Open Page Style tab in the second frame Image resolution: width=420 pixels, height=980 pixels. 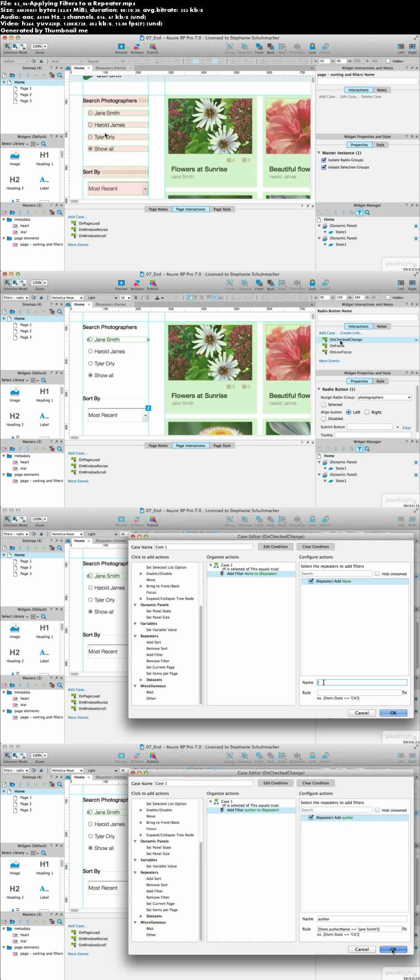[222, 446]
